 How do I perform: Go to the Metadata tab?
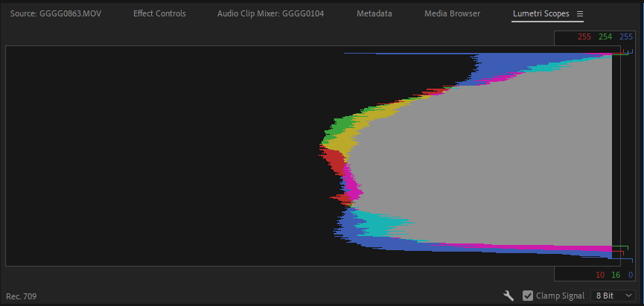pos(374,14)
